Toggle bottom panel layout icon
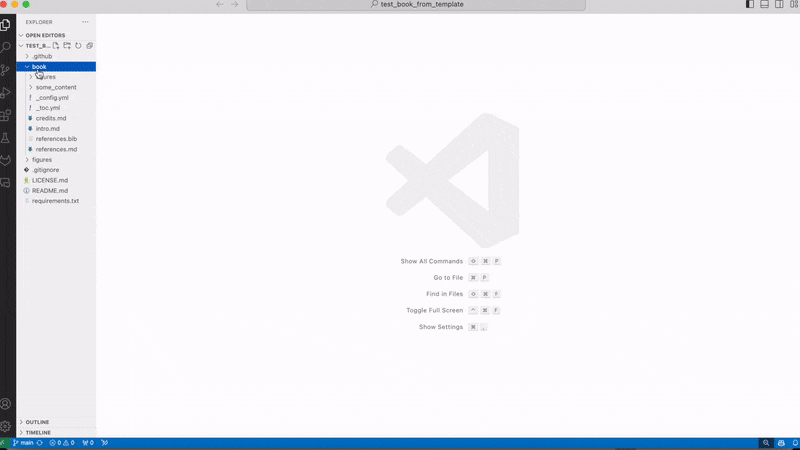Image resolution: width=800 pixels, height=450 pixels. coord(764,4)
